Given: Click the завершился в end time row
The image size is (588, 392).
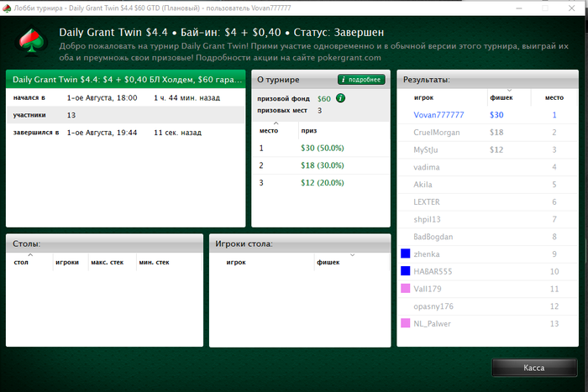Looking at the screenshot, I should [126, 133].
